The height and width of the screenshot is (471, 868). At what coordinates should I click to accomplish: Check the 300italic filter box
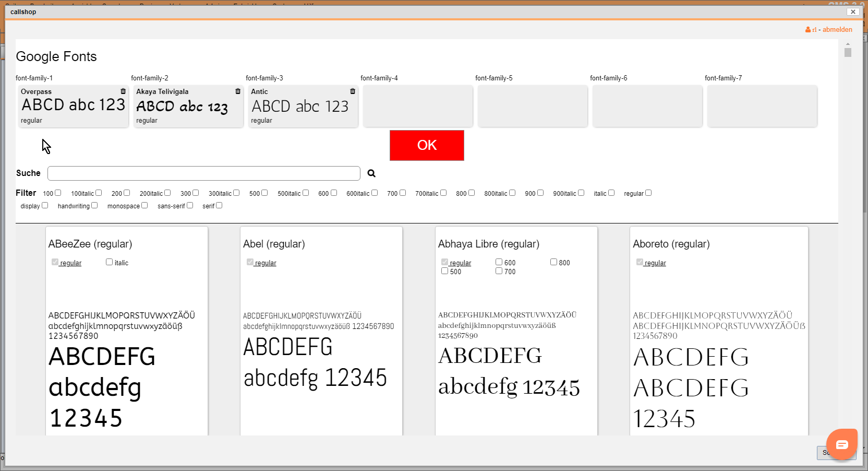[x=236, y=193]
